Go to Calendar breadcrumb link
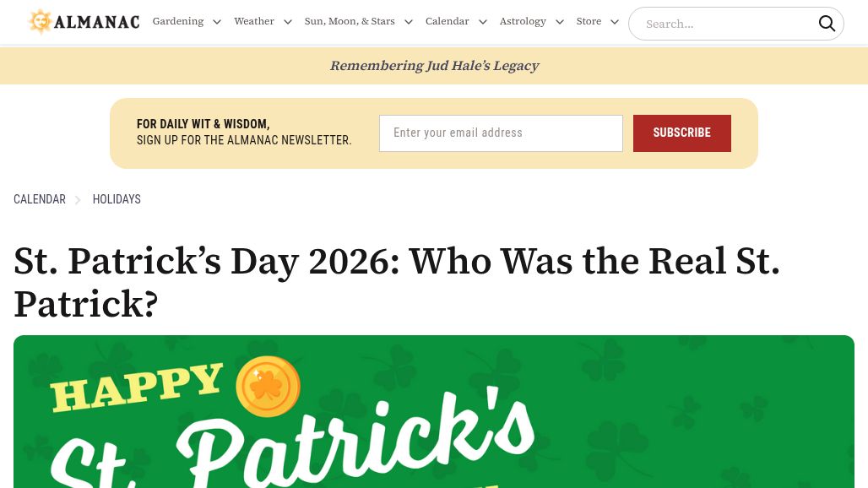Image resolution: width=868 pixels, height=488 pixels. (x=40, y=199)
